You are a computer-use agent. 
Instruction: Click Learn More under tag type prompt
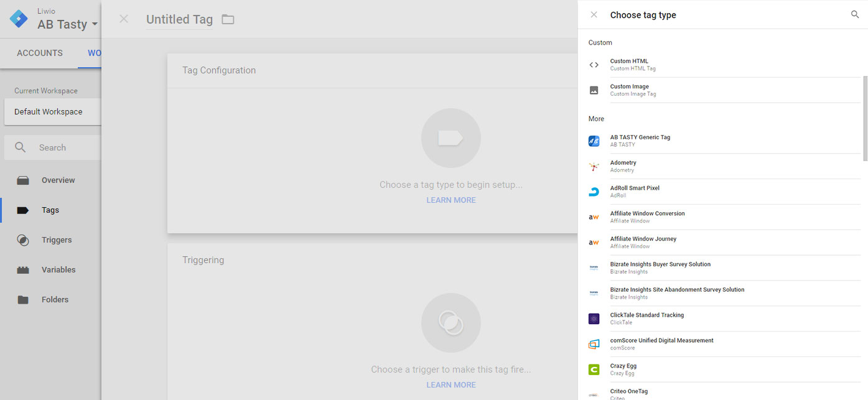451,200
